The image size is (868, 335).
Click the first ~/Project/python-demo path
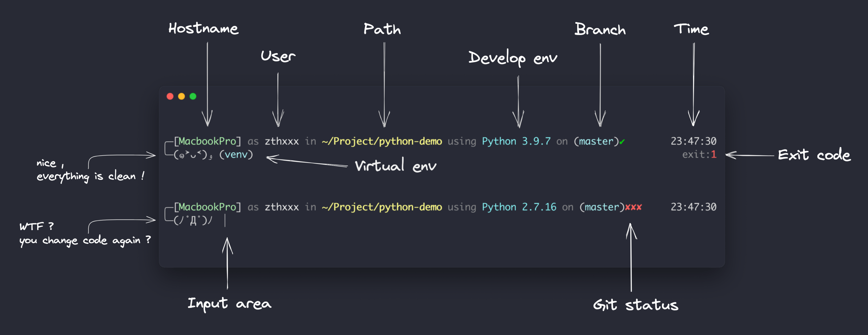pyautogui.click(x=381, y=141)
